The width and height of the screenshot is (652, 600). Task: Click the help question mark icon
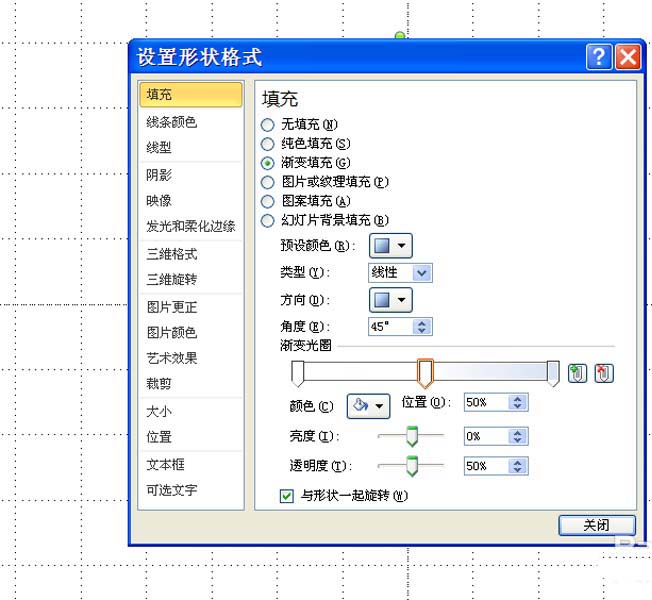[599, 57]
